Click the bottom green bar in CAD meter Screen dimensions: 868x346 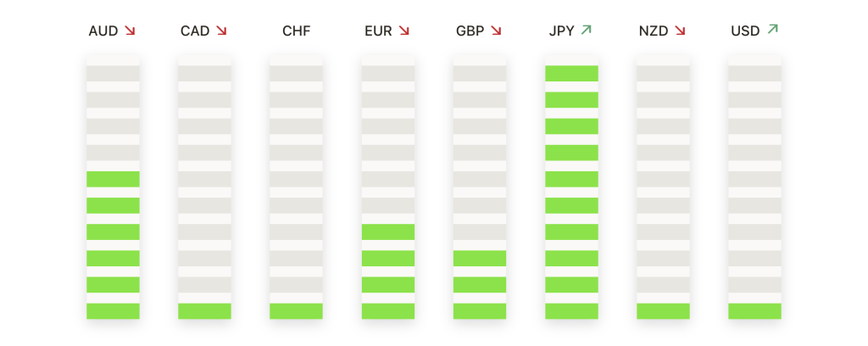(x=204, y=311)
